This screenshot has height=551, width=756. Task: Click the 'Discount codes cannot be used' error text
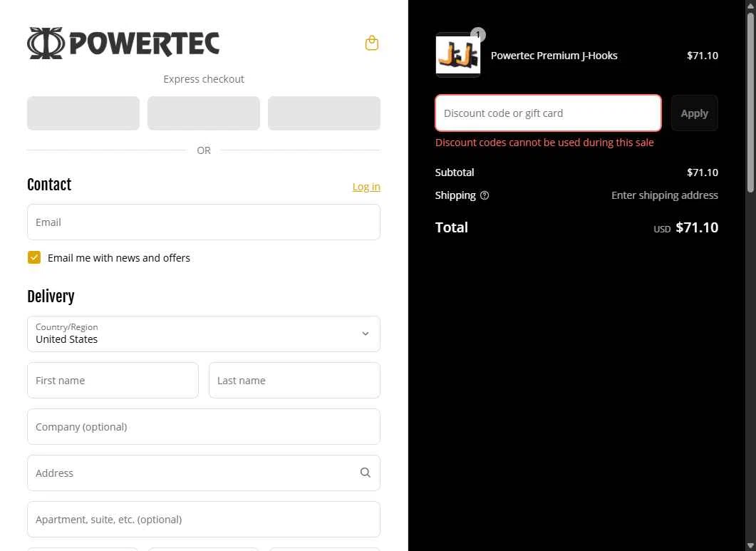[544, 143]
